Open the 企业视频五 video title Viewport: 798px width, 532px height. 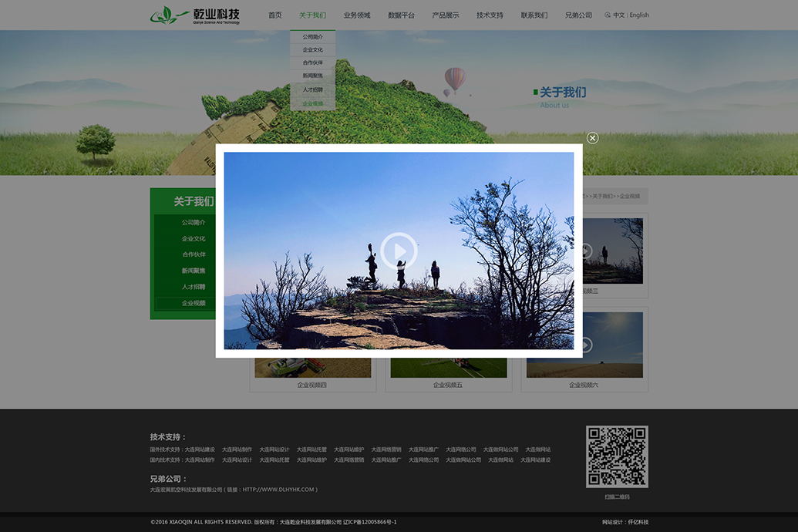tap(448, 385)
